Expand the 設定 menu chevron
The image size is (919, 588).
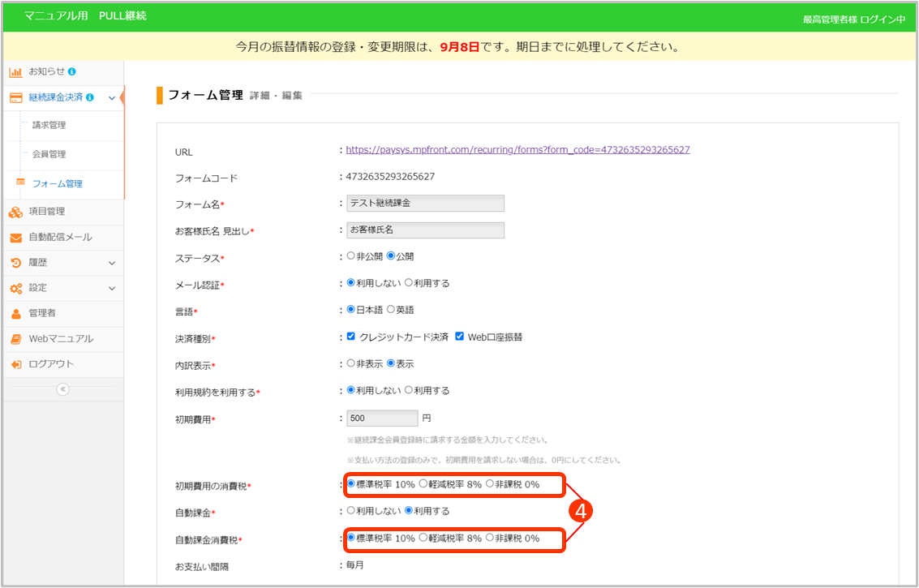pos(112,288)
